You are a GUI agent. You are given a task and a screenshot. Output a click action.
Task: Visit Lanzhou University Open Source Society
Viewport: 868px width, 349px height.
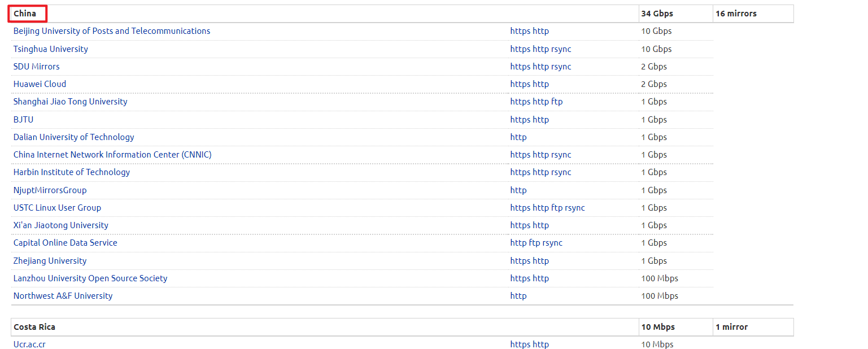click(90, 278)
